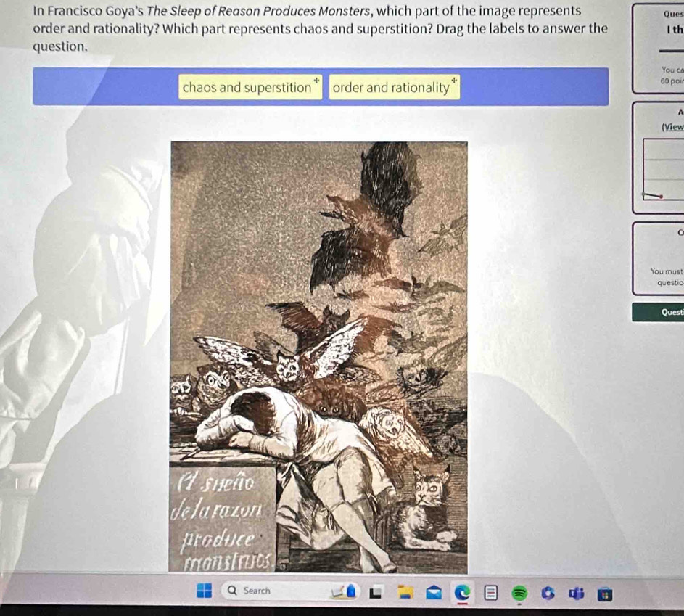Open the Windows Start menu

[x=204, y=591]
